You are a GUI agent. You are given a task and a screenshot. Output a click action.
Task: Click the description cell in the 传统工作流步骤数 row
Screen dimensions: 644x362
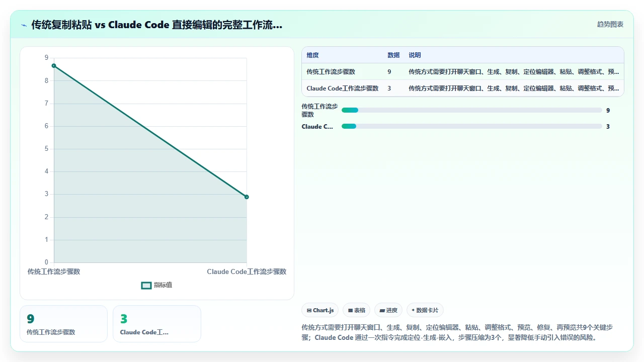click(x=514, y=72)
